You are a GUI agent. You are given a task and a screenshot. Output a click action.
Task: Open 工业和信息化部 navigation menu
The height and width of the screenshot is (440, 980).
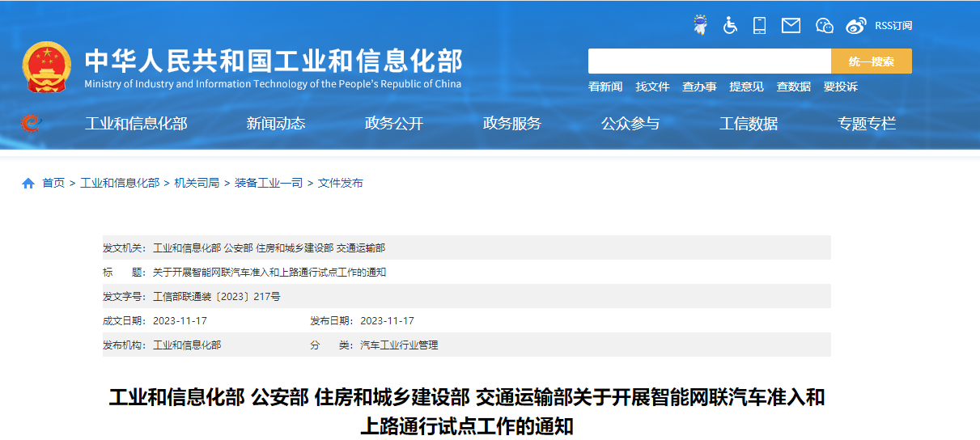coord(136,124)
